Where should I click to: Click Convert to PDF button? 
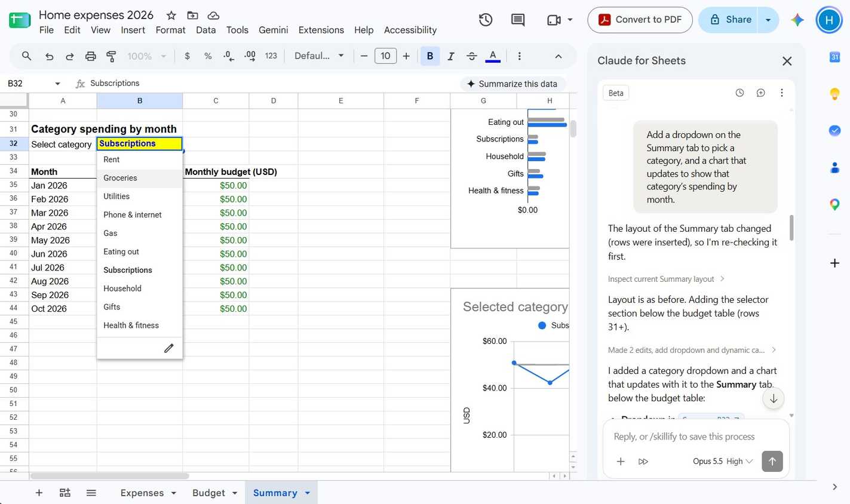(x=640, y=20)
